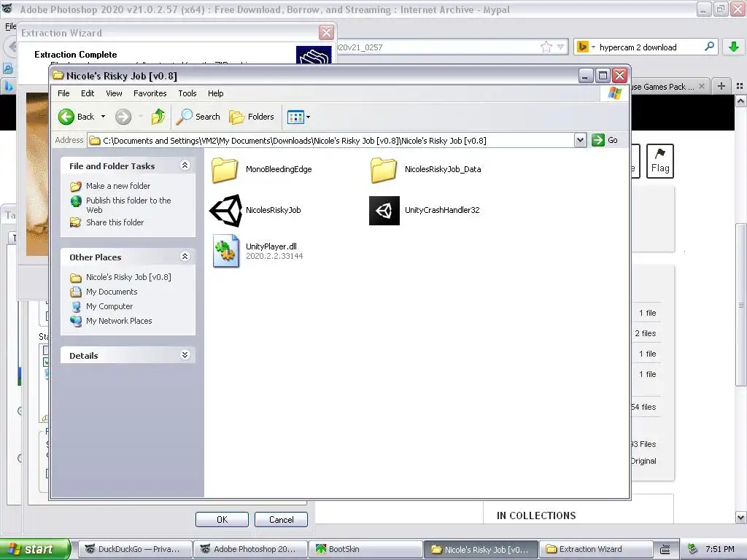Image resolution: width=747 pixels, height=560 pixels.
Task: Open the View menu
Action: 114,93
